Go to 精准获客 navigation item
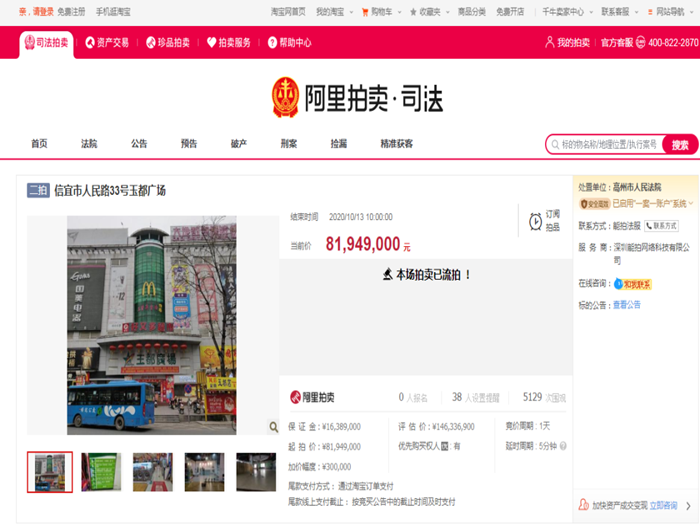Image resolution: width=700 pixels, height=525 pixels. (x=397, y=144)
